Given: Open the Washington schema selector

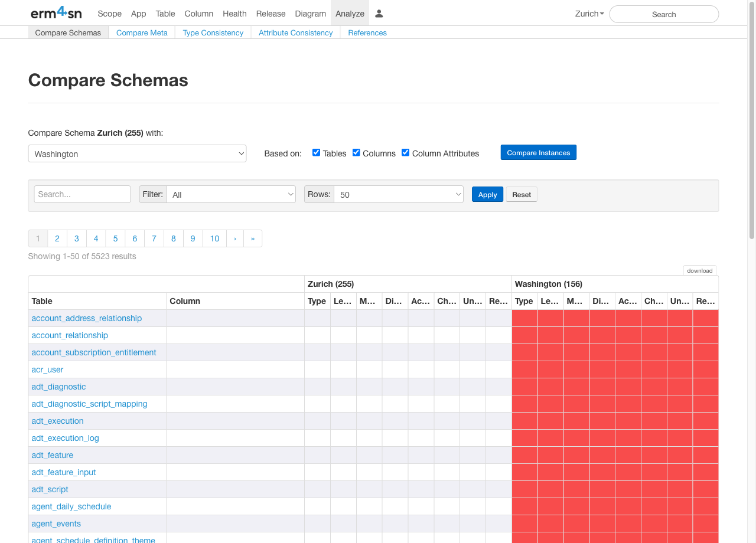Looking at the screenshot, I should point(137,153).
